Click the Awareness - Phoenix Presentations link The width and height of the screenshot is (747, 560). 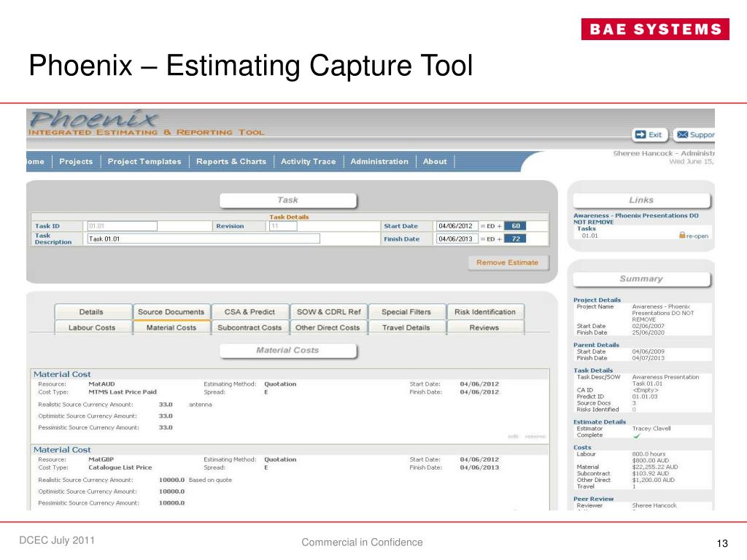pos(636,219)
